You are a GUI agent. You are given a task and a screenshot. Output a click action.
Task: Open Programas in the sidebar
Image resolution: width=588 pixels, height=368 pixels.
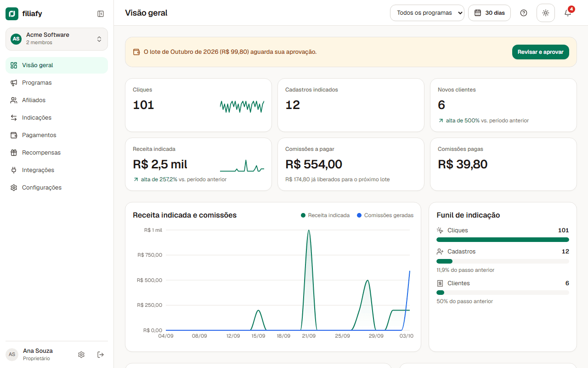click(x=57, y=83)
